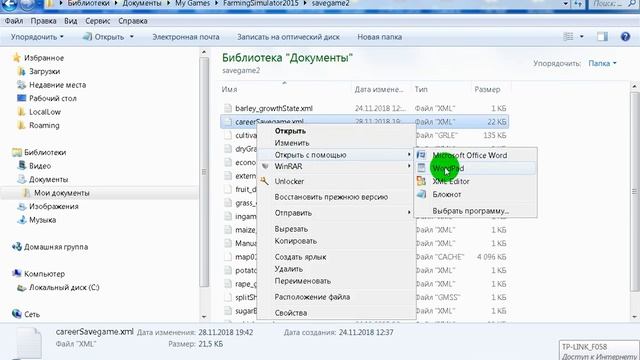The height and width of the screenshot is (360, 640).
Task: Open the Документы library
Action: click(48, 179)
